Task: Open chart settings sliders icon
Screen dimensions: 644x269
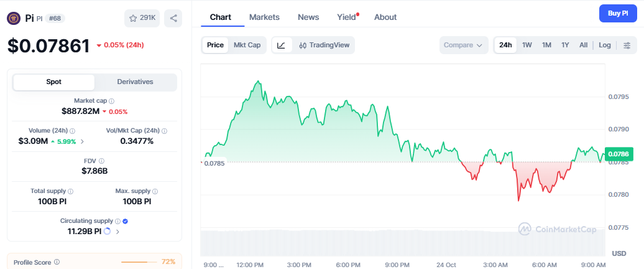Action: point(627,45)
